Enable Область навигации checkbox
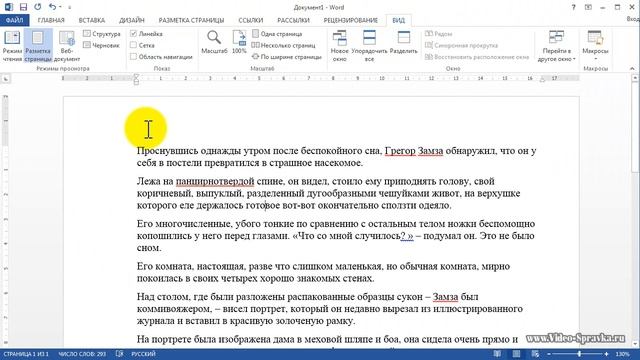The width and height of the screenshot is (640, 360). pyautogui.click(x=133, y=57)
